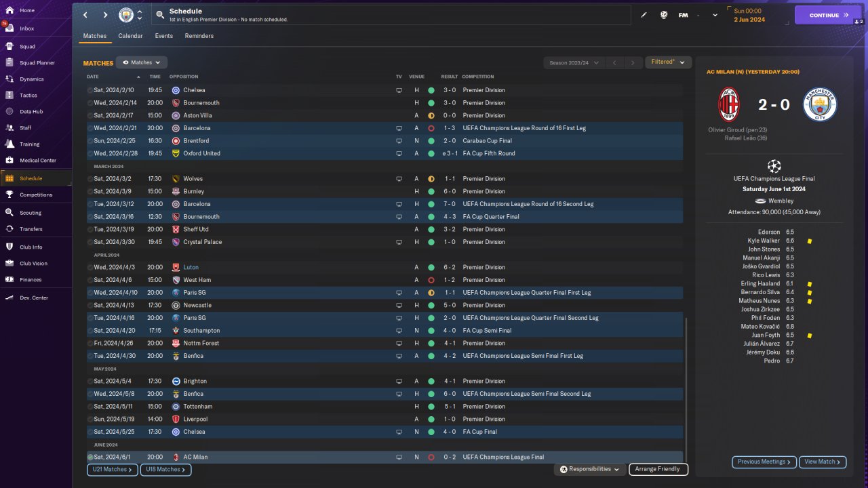The image size is (868, 488).
Task: Click the TV icon in the Brighton row
Action: coord(399,381)
